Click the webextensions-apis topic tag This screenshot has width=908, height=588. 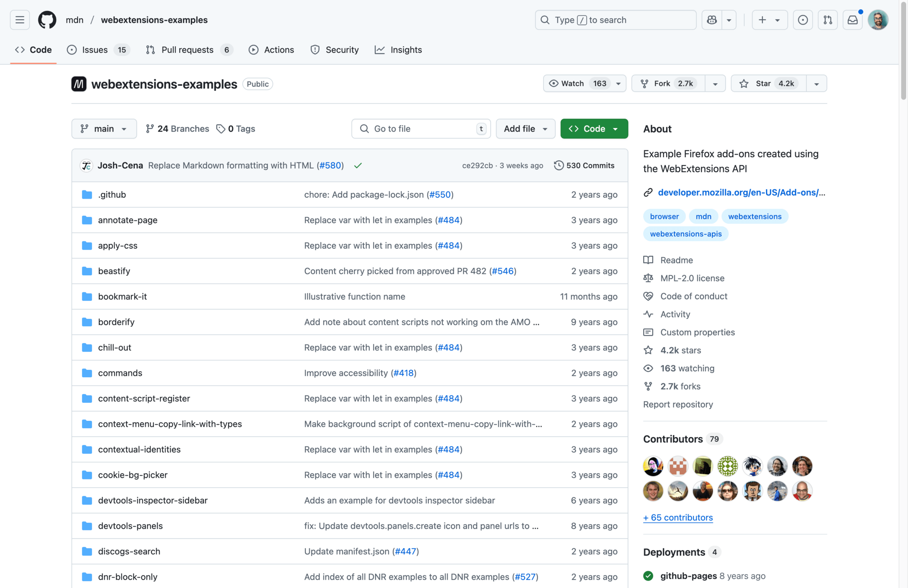point(685,234)
